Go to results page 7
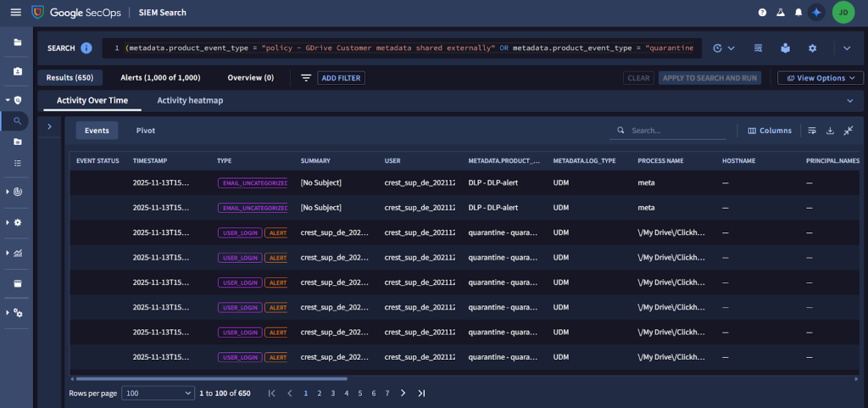 click(x=387, y=393)
